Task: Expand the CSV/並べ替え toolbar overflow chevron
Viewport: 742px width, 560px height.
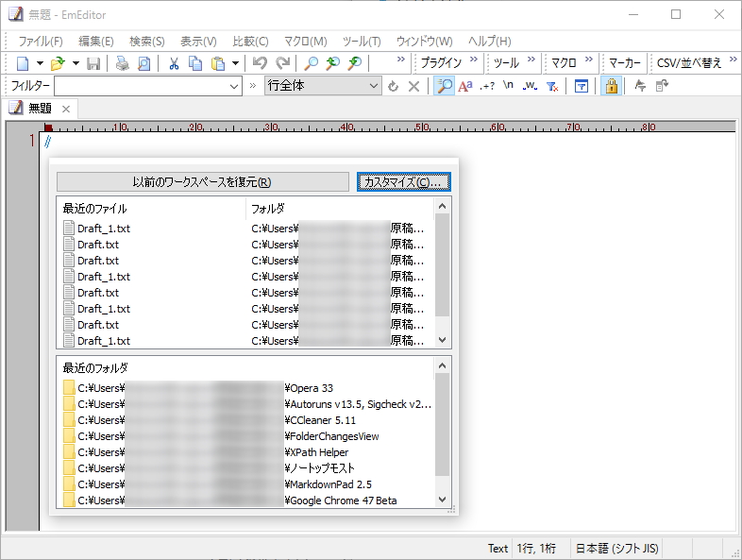Action: [733, 59]
